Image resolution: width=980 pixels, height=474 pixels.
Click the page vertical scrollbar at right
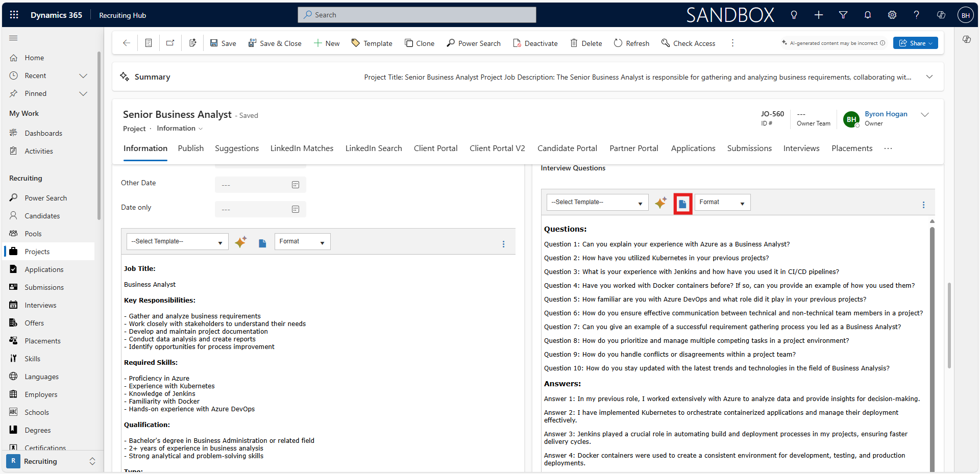coord(949,326)
